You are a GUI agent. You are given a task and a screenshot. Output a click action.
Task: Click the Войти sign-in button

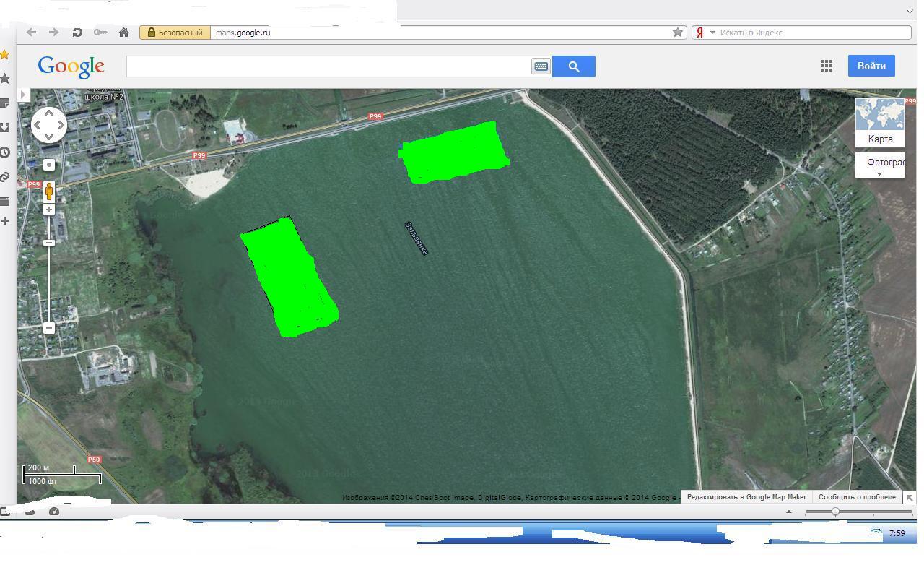pos(871,66)
